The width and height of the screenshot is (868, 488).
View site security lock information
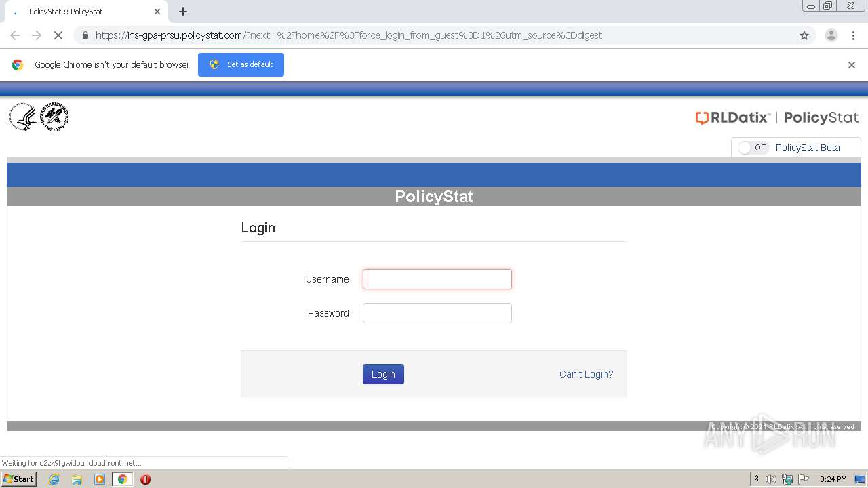coord(85,35)
